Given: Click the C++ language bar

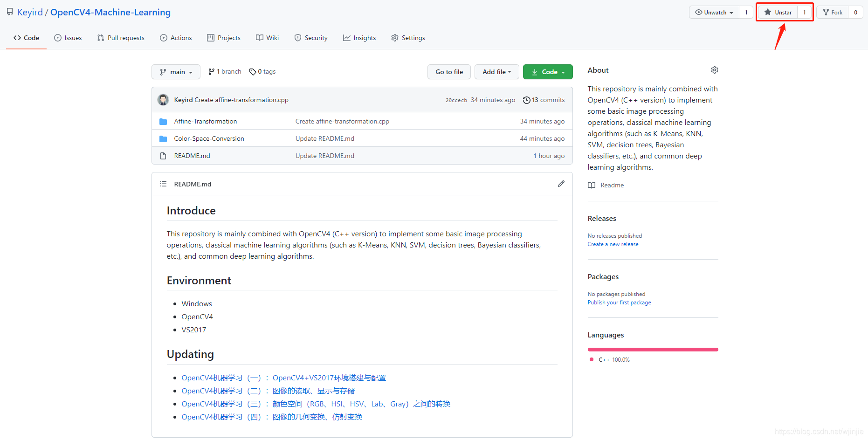Looking at the screenshot, I should 653,350.
